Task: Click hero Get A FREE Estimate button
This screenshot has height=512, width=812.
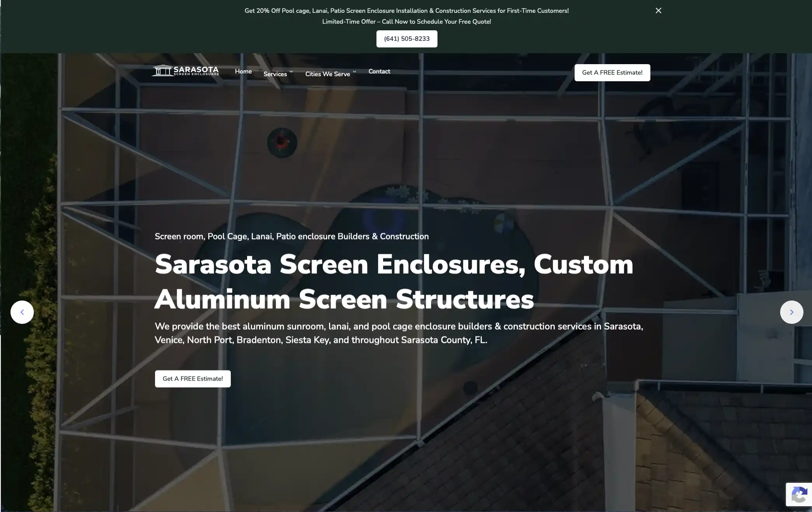Action: [193, 379]
